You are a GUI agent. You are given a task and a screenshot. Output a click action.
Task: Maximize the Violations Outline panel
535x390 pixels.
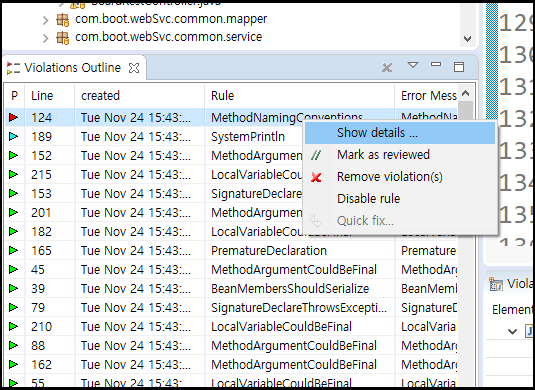click(x=459, y=67)
